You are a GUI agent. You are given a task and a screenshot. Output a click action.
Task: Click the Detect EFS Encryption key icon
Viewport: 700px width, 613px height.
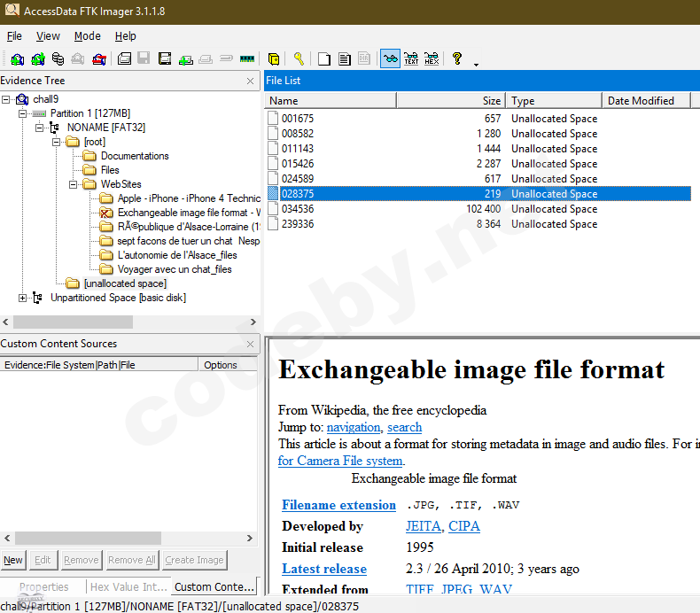coord(299,59)
